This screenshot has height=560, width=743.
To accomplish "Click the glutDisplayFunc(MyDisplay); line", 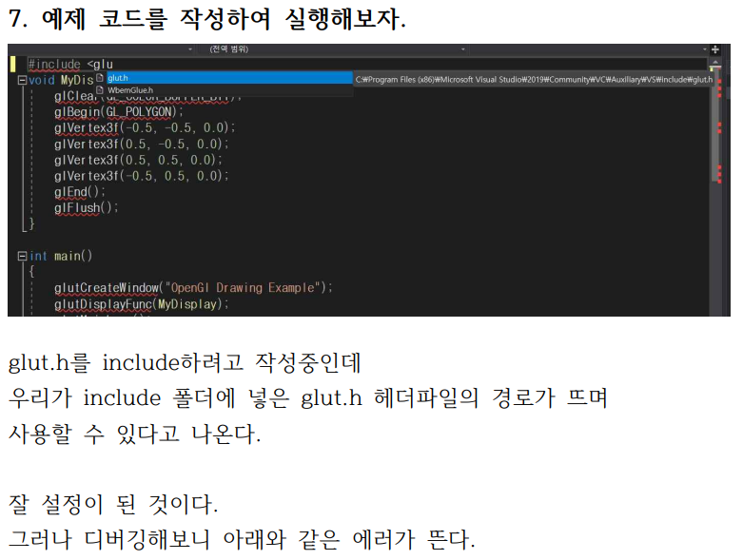I will click(x=141, y=304).
